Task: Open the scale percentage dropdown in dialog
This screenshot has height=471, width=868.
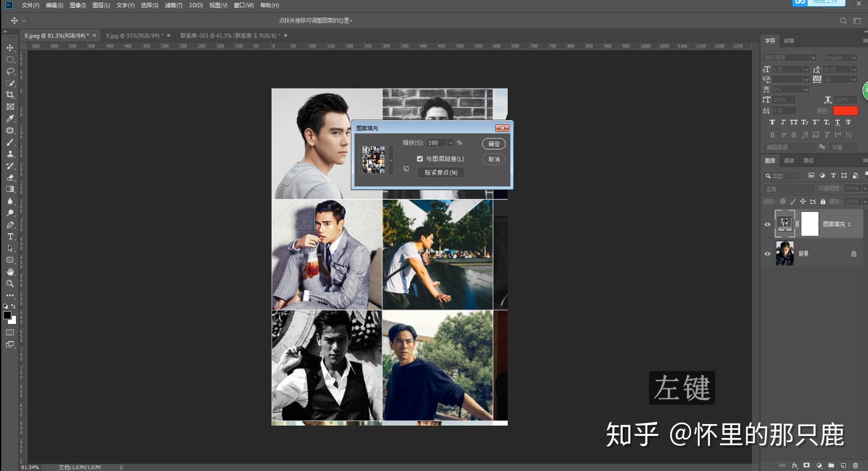Action: [x=450, y=143]
